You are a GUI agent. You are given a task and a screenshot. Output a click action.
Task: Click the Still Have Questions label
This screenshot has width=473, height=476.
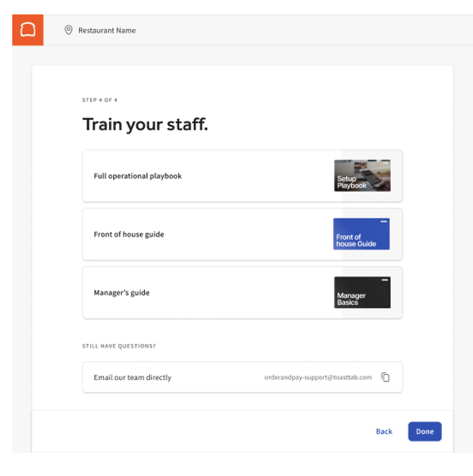[119, 346]
